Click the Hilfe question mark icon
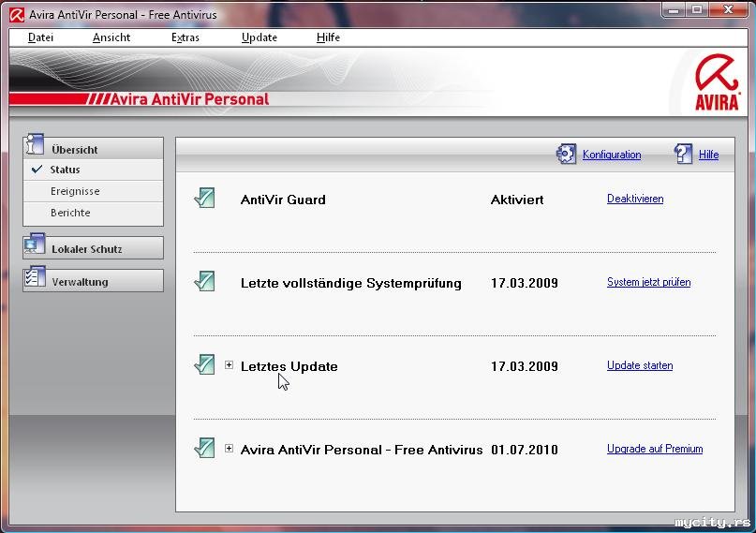The height and width of the screenshot is (533, 756). click(683, 155)
